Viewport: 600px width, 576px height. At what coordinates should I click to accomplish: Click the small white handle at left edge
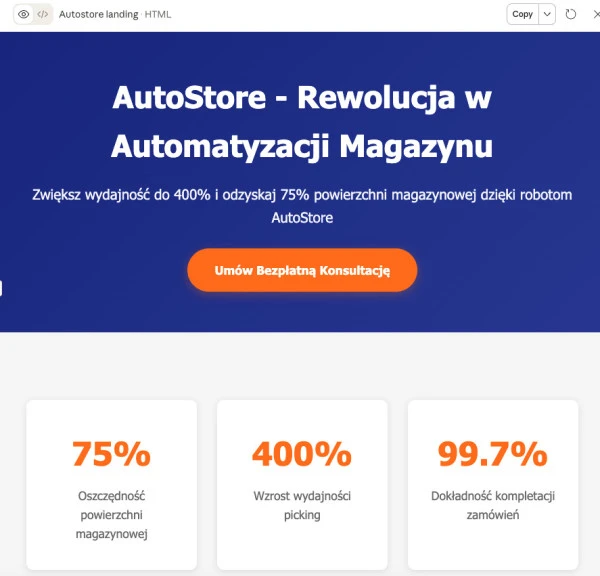pos(1,288)
